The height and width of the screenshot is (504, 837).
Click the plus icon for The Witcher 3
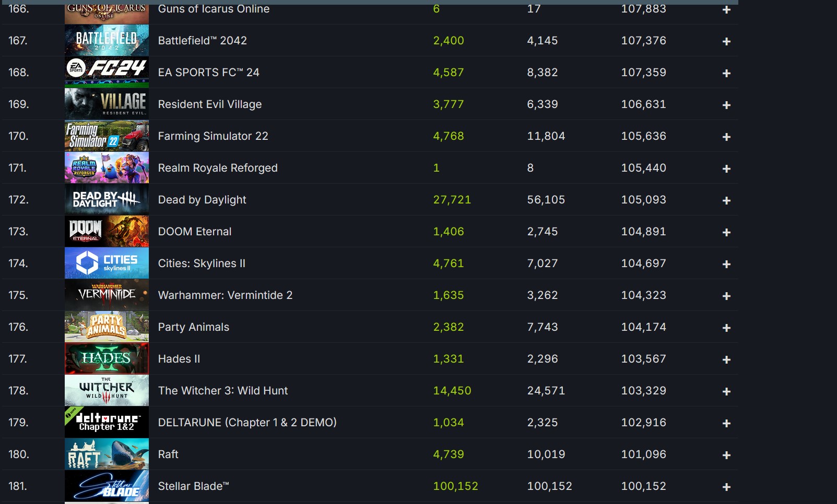pyautogui.click(x=726, y=391)
